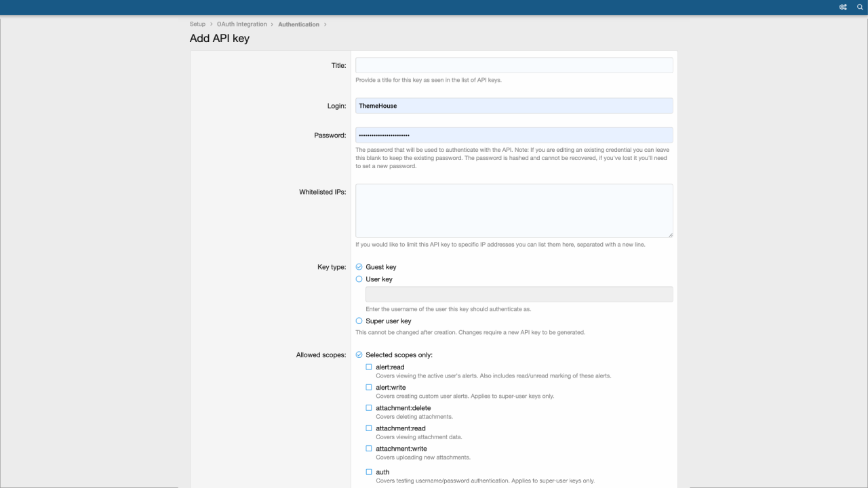Click the gears icon in the top bar
The width and height of the screenshot is (868, 488).
point(844,7)
